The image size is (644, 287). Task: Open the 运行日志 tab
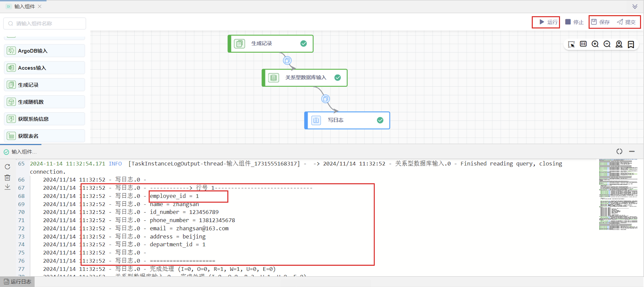[17, 282]
